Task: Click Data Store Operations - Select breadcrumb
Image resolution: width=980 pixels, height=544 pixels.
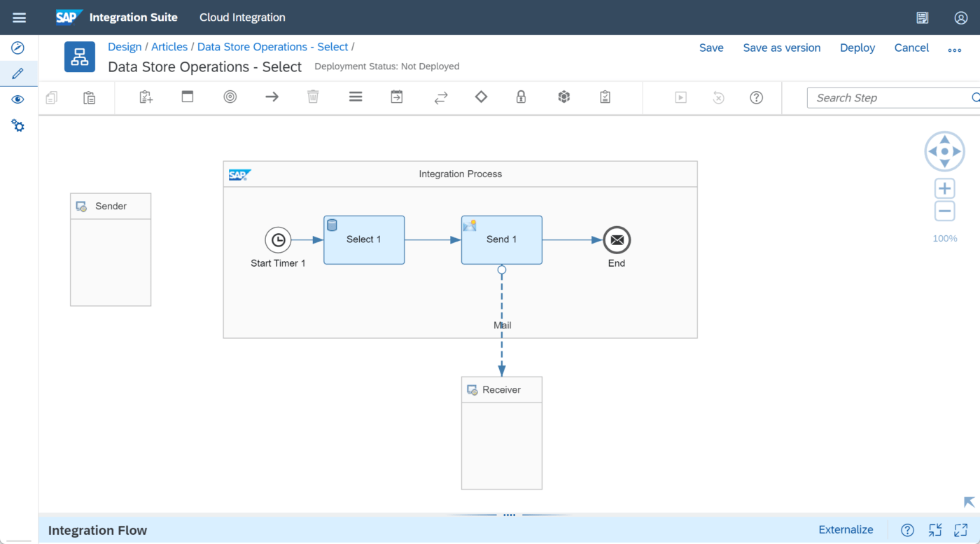Action: [272, 47]
